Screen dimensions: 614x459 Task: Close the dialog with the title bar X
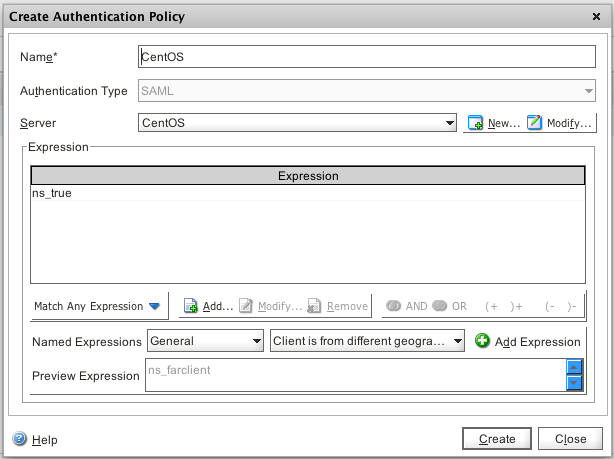(596, 17)
